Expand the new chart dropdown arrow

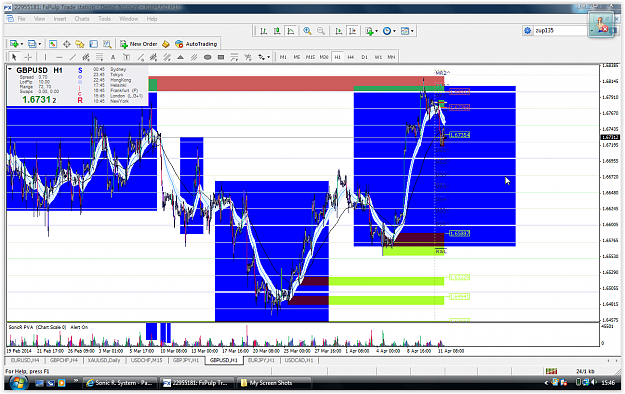[22, 44]
